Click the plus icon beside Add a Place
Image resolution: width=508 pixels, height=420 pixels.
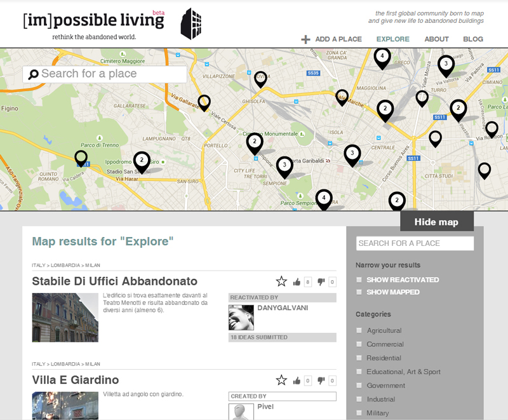[305, 39]
